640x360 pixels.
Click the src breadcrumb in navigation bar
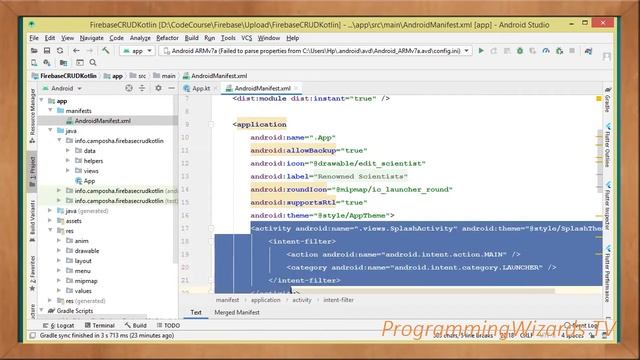tap(138, 76)
